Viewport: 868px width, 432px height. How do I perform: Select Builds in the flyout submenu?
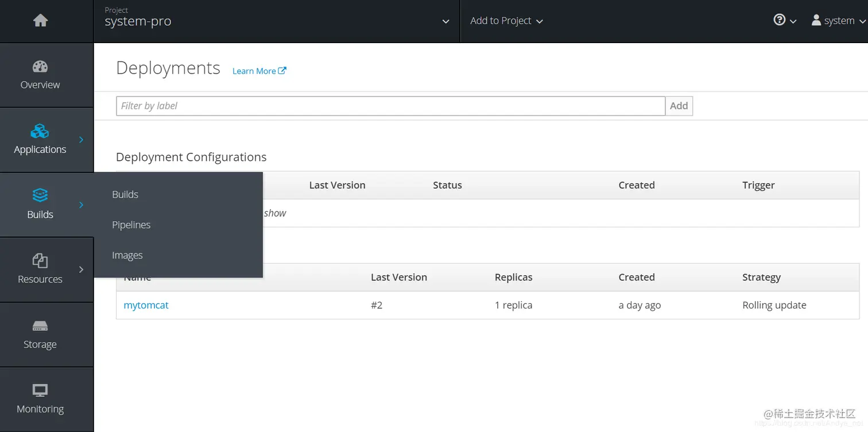click(125, 194)
